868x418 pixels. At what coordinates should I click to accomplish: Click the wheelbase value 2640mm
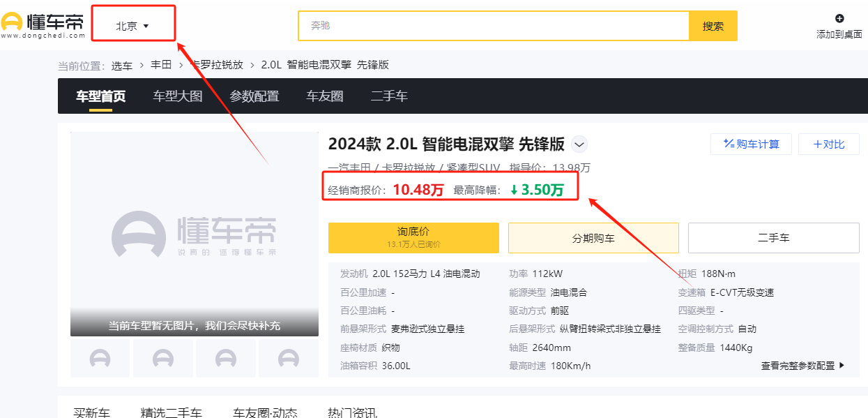point(551,348)
